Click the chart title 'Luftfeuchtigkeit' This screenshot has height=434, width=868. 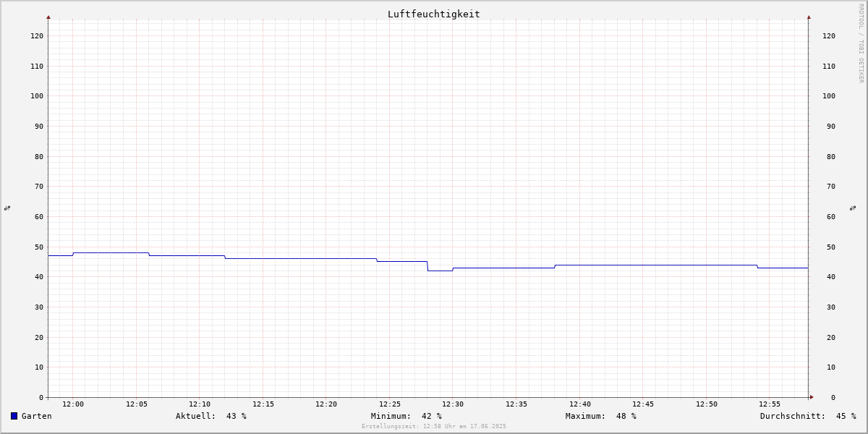coord(434,14)
